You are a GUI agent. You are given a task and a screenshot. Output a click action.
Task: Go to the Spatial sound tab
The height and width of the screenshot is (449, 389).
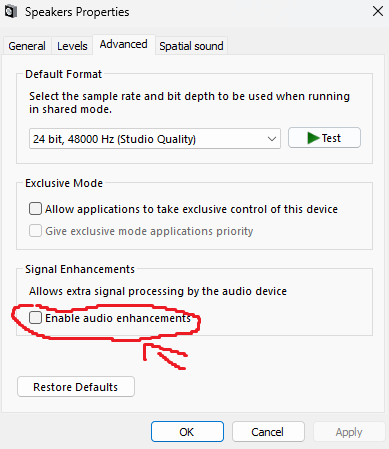(x=191, y=46)
